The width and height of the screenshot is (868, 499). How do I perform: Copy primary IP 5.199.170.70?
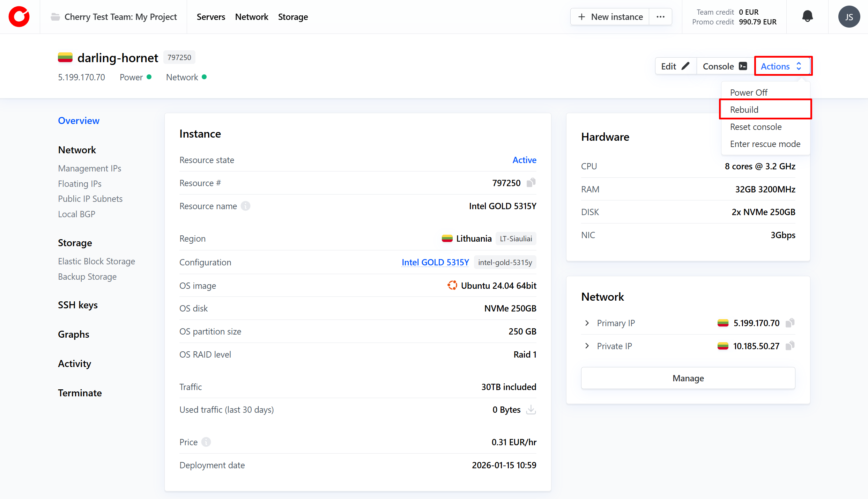tap(790, 323)
